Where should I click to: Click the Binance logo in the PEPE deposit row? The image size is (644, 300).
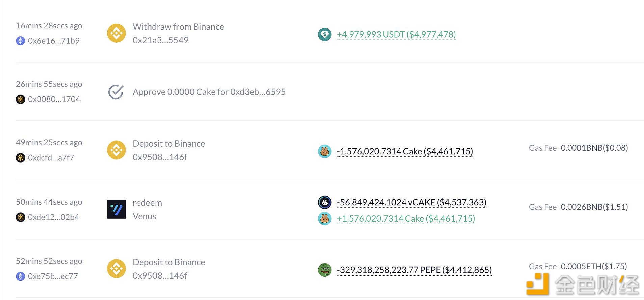click(116, 269)
